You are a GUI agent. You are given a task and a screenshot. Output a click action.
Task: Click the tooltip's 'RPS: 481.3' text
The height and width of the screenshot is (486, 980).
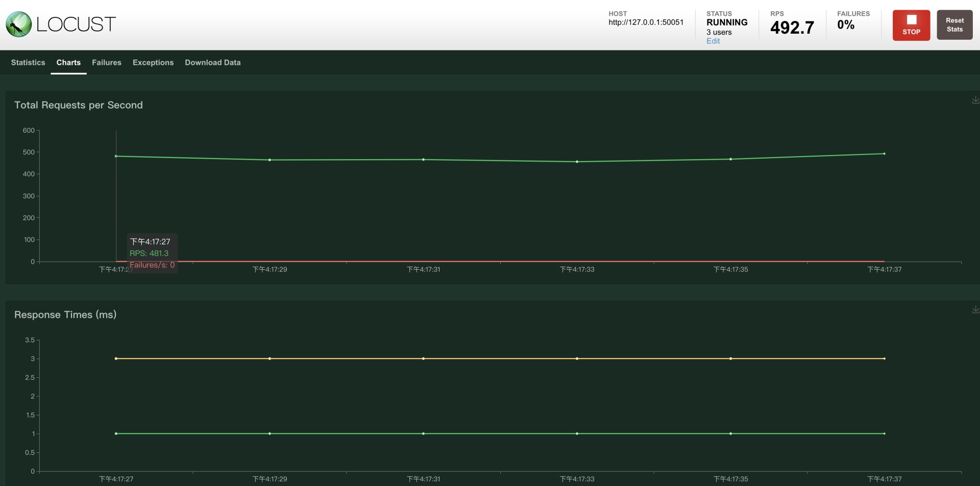coord(149,253)
